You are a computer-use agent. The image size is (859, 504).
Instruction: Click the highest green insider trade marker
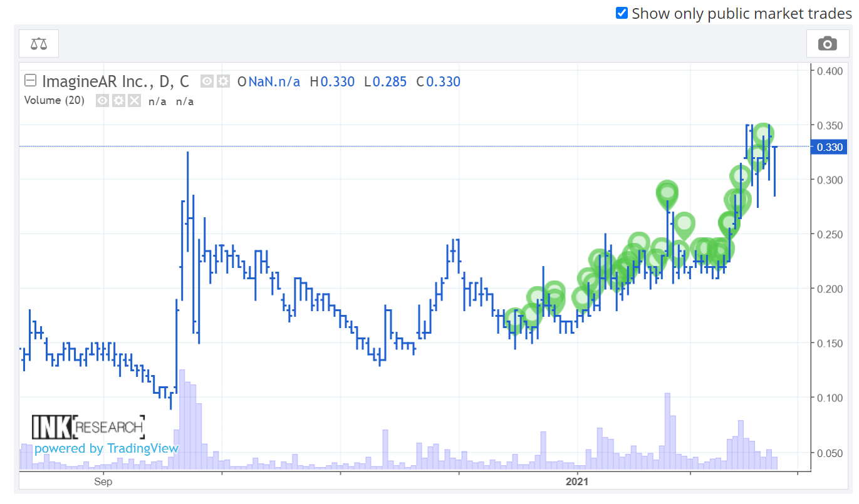763,133
